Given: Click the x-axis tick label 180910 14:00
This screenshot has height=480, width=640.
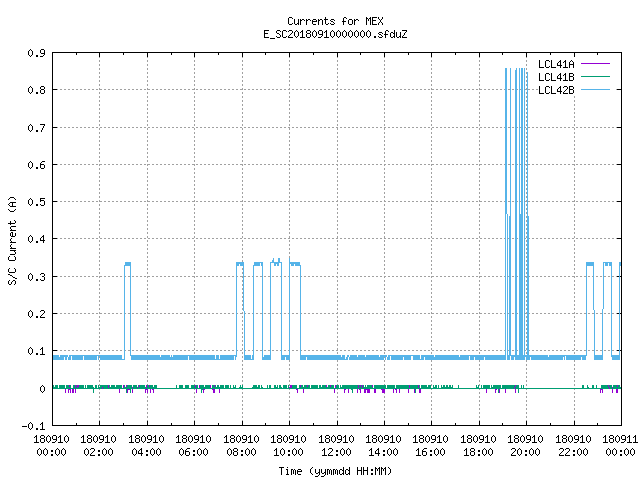Looking at the screenshot, I should tap(383, 446).
